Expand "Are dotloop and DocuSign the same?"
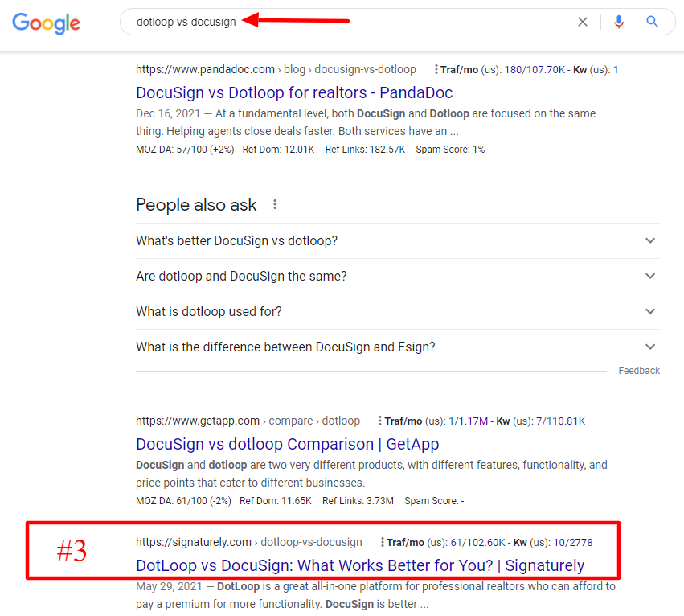Image resolution: width=684 pixels, height=616 pixels. point(397,277)
